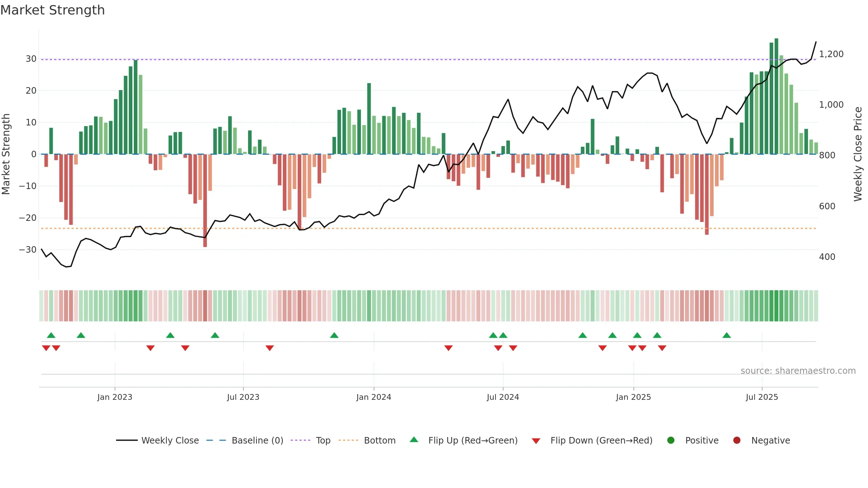Click the flip-down marker after Jul 2023
The image size is (868, 488).
[x=270, y=348]
